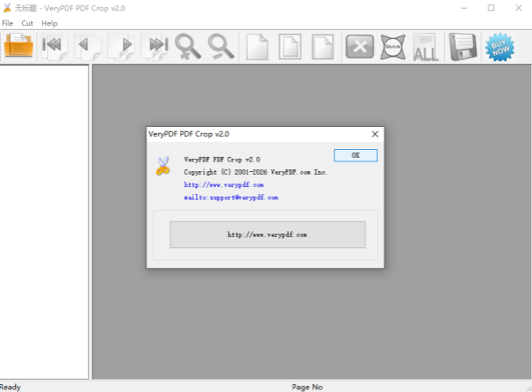
Task: Click the Page No status bar label
Action: 307,387
